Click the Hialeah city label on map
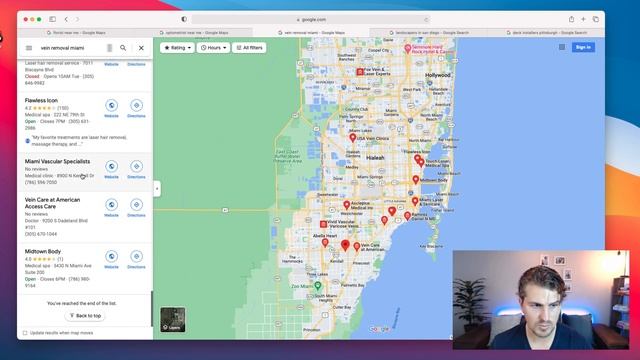This screenshot has height=360, width=640. [375, 158]
